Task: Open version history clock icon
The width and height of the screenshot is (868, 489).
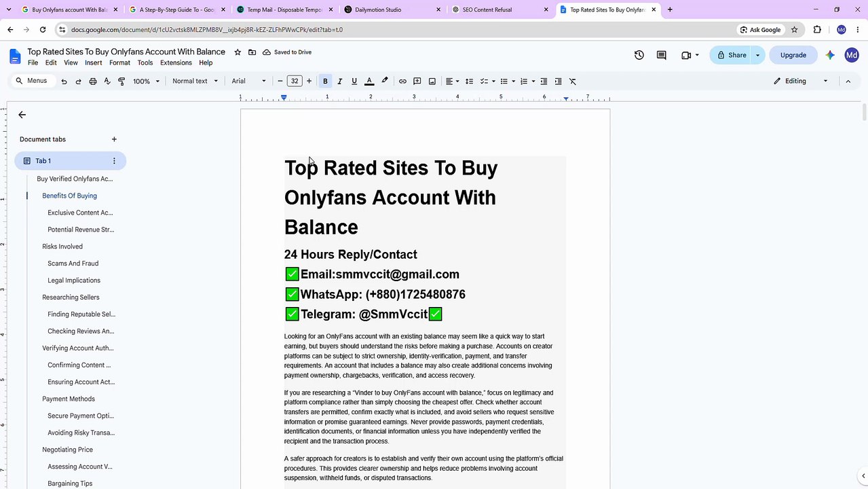Action: click(639, 55)
